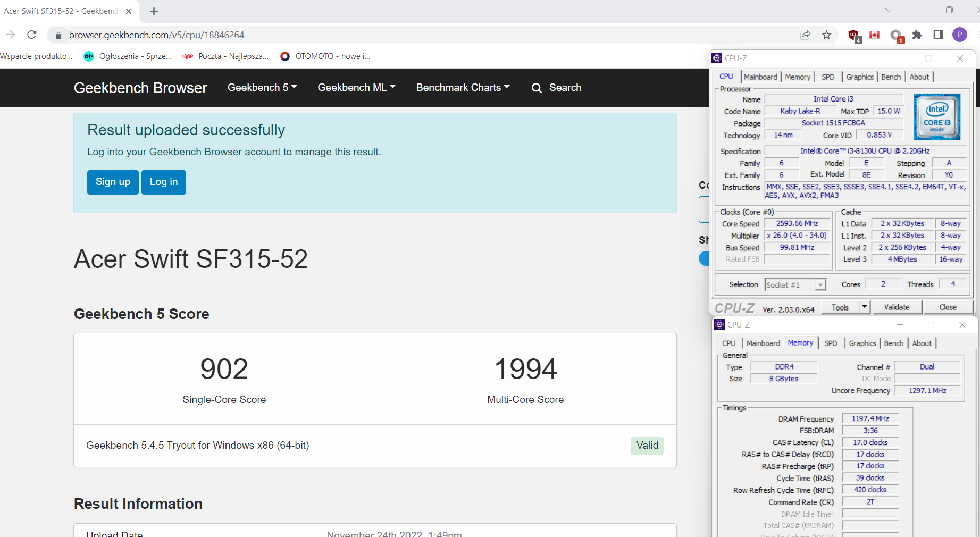
Task: Click the Sign up button
Action: [x=113, y=182]
